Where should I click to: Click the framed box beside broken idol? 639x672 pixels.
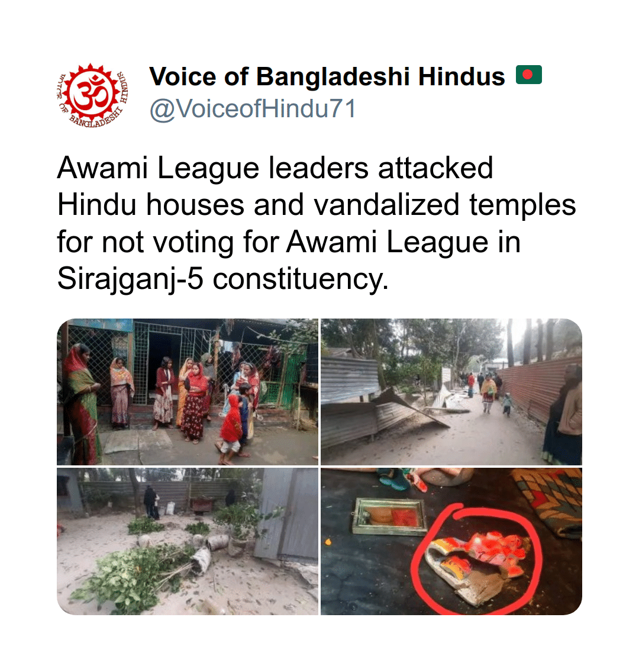point(389,516)
